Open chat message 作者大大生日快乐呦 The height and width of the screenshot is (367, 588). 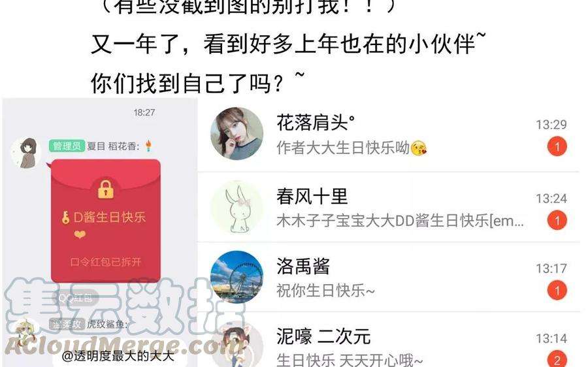point(351,148)
